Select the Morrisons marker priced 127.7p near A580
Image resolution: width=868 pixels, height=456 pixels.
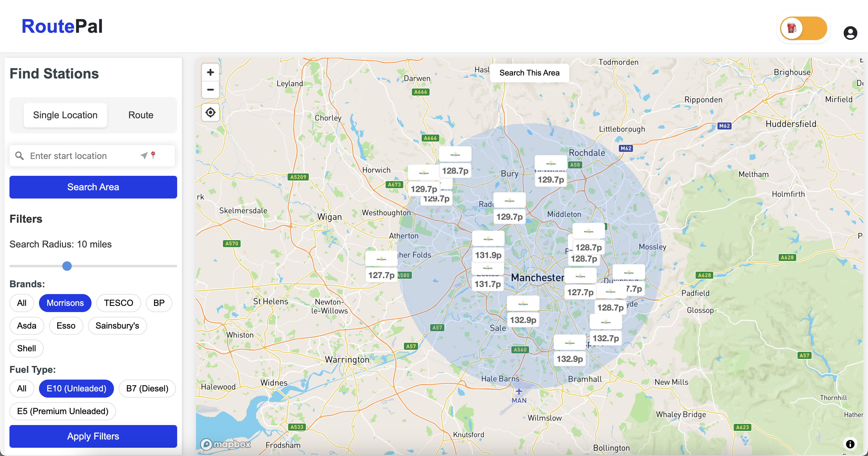381,258
